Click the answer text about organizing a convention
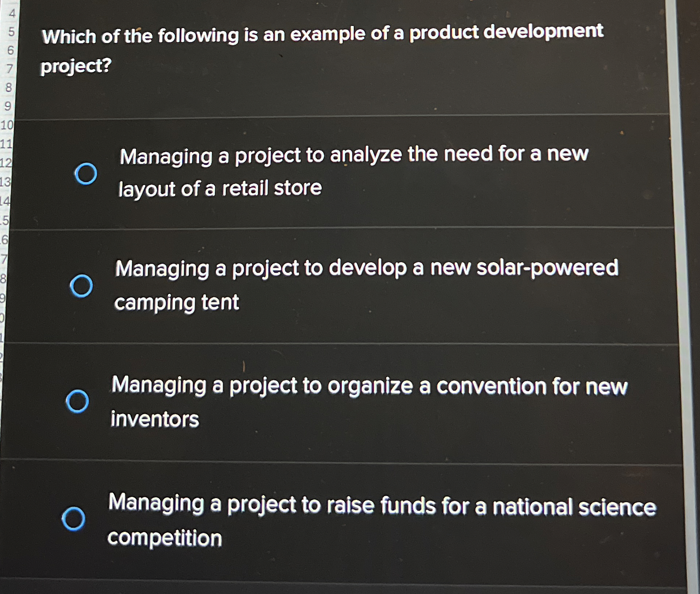This screenshot has width=700, height=594. [369, 401]
